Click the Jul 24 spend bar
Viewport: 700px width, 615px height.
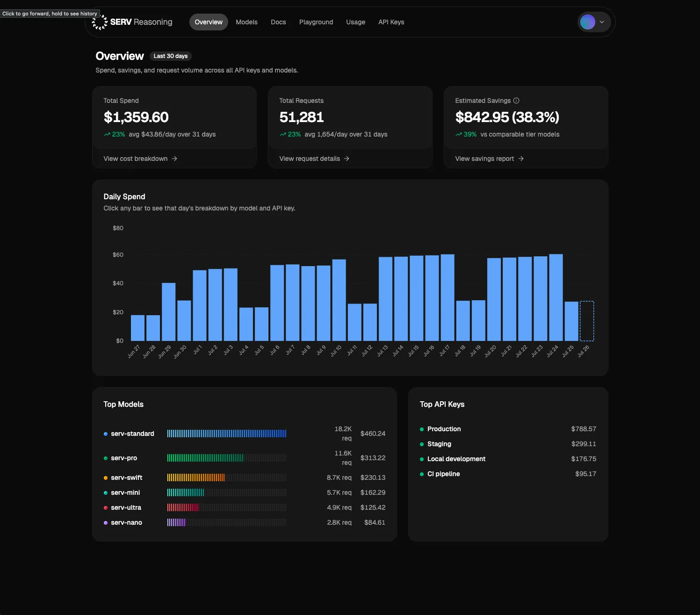[x=556, y=297]
